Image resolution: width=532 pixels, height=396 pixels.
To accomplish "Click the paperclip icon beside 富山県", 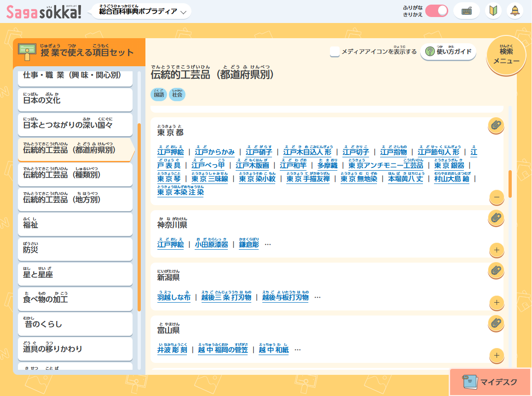I will 496,323.
